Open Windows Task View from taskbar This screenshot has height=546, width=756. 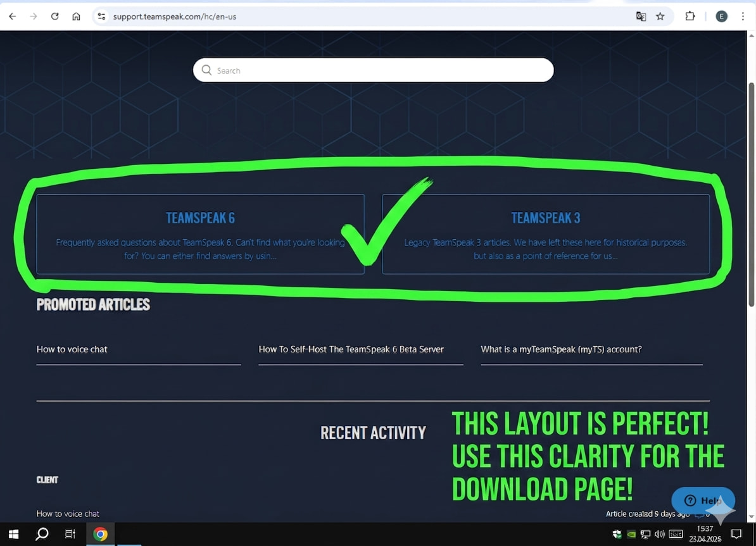click(70, 534)
